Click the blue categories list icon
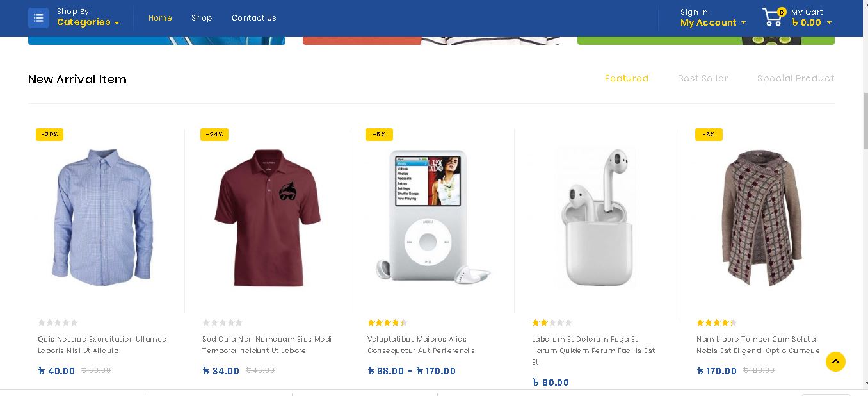Screen dimensions: 868x396 pos(38,18)
